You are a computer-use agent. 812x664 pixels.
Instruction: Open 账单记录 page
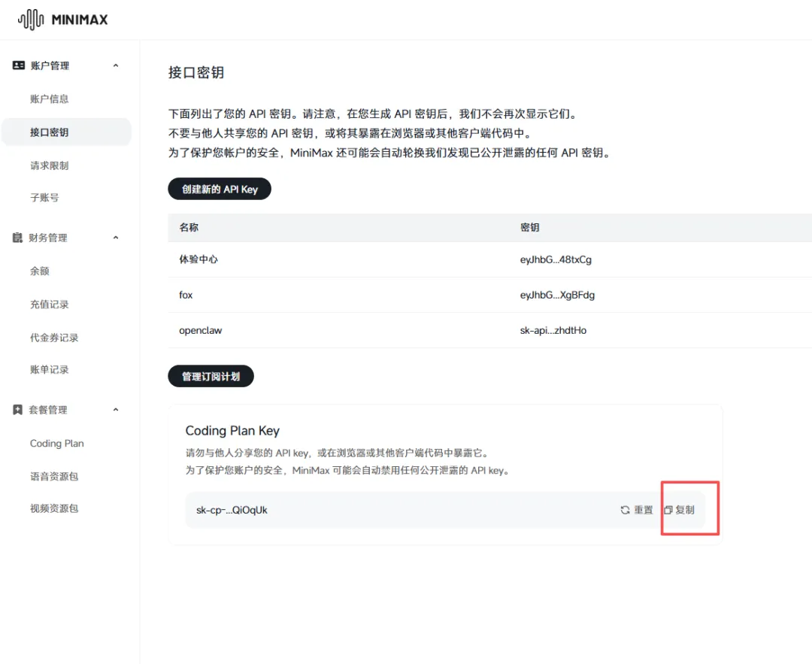pyautogui.click(x=49, y=370)
